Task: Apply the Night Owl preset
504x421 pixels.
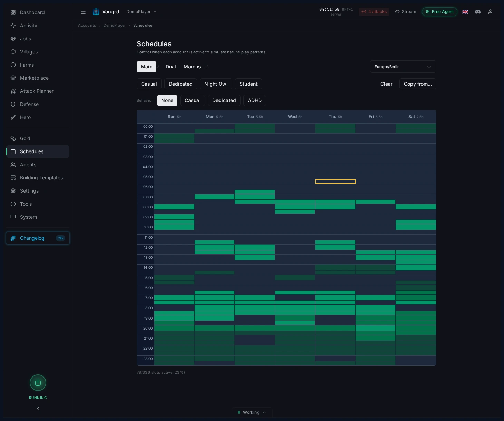Action: [x=216, y=84]
